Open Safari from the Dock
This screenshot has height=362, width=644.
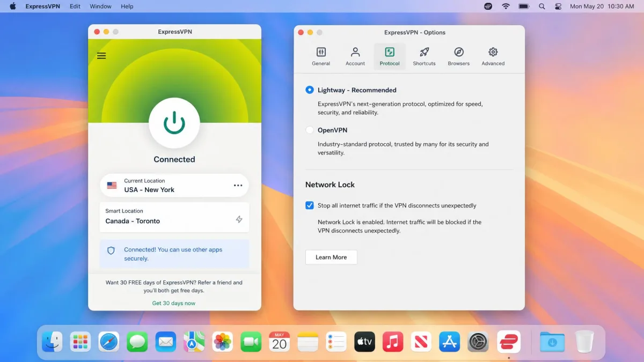point(109,341)
